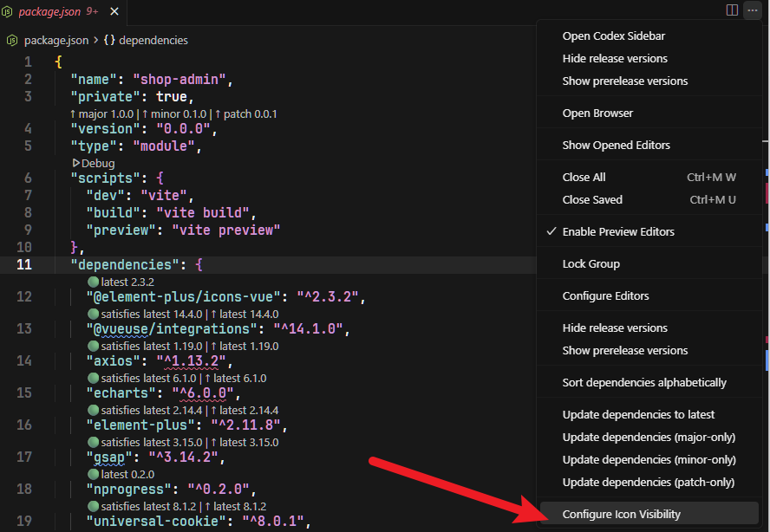Choose Open Codex Sidebar from menu
This screenshot has width=770, height=532.
(x=649, y=36)
